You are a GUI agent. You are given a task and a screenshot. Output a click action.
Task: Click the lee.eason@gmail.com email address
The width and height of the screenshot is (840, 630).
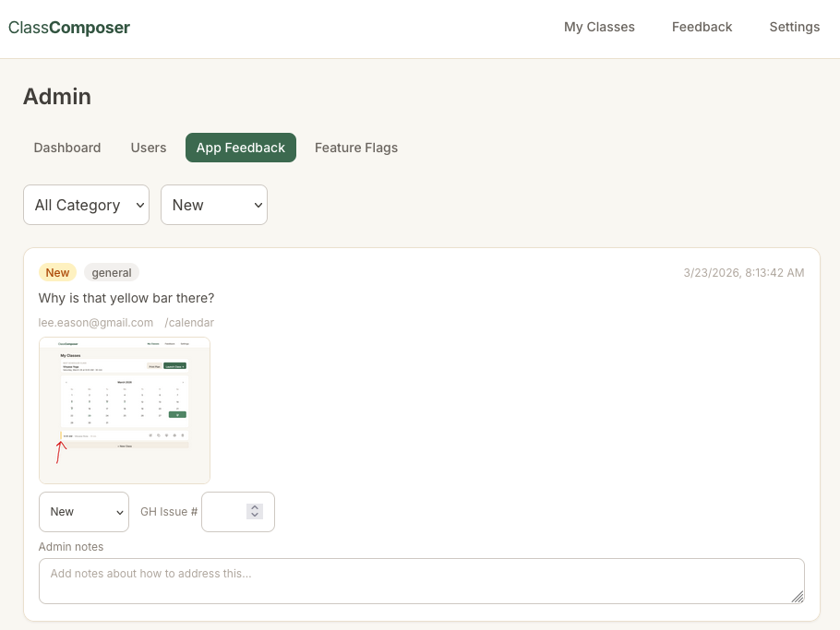(x=95, y=322)
